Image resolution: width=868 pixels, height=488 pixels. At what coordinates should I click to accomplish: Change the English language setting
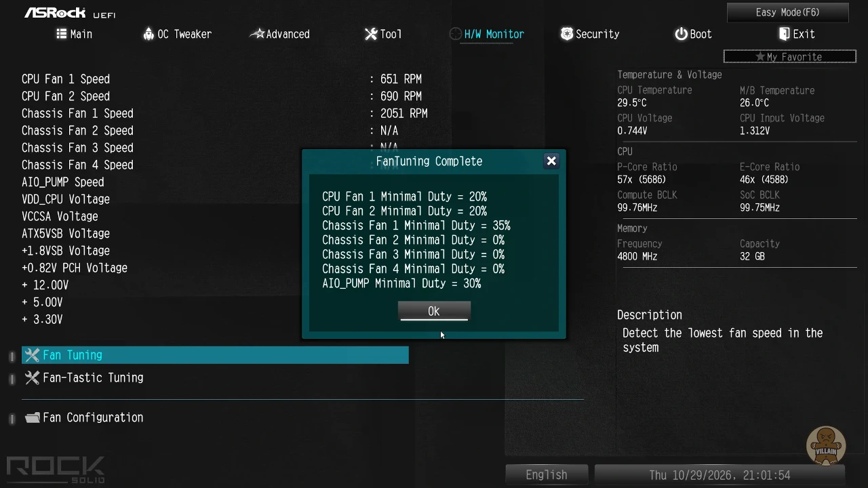pyautogui.click(x=547, y=474)
